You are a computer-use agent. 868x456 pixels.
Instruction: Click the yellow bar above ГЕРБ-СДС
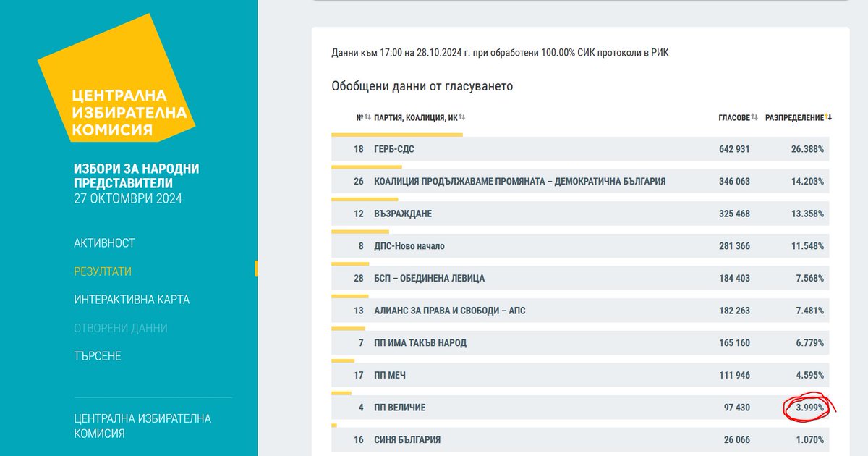tap(397, 135)
